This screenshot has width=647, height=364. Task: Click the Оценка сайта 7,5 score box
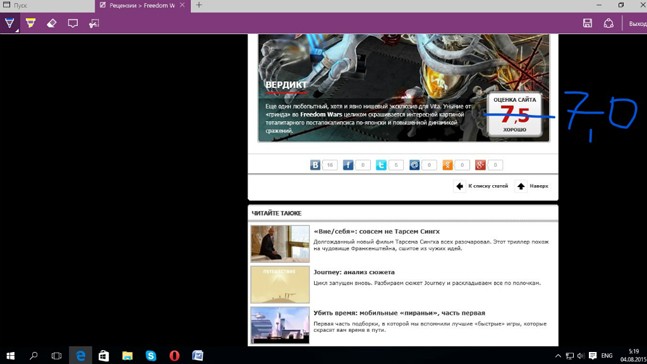pyautogui.click(x=515, y=114)
